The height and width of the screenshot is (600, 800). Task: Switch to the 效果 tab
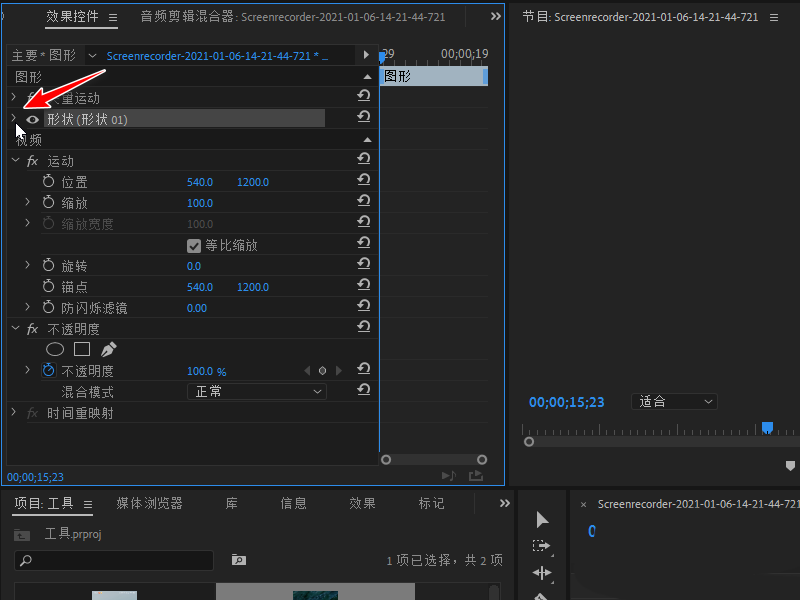(362, 503)
